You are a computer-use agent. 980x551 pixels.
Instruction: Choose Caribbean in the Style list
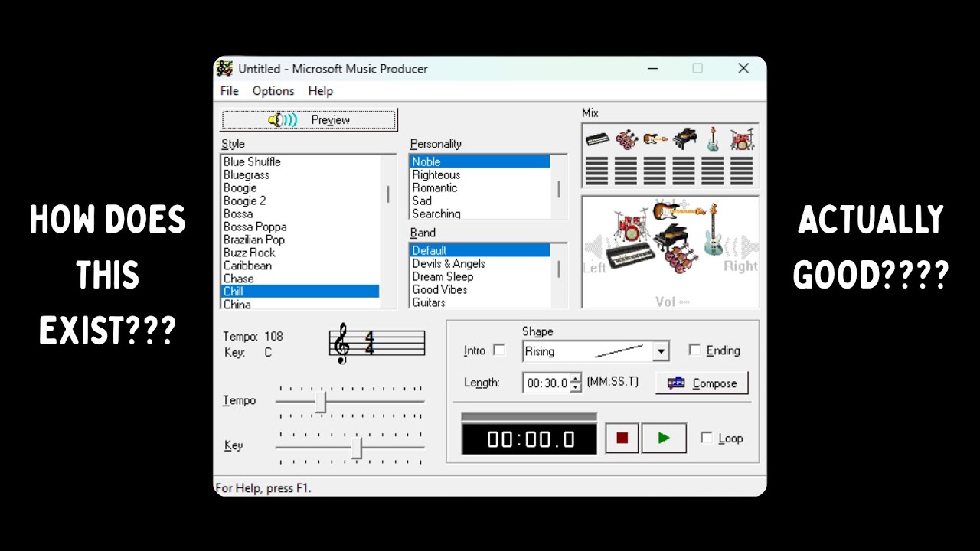pyautogui.click(x=300, y=266)
